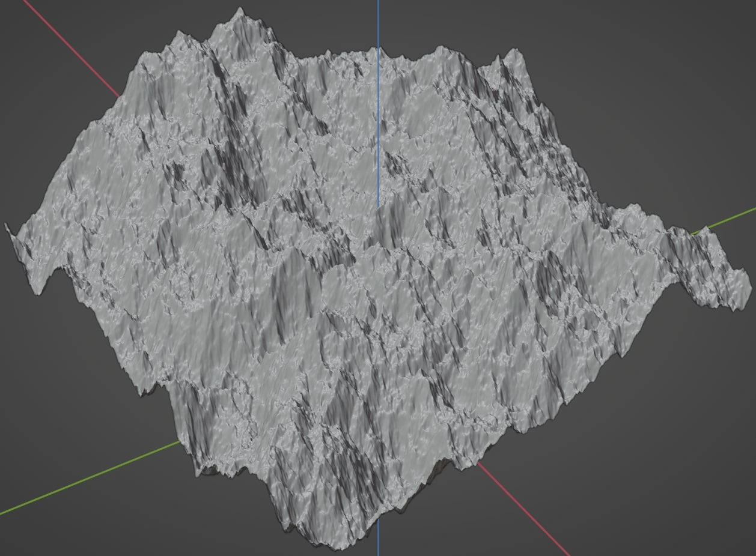Click the blue Z axis line below the terrain
This screenshot has width=756, height=556.
click(378, 540)
